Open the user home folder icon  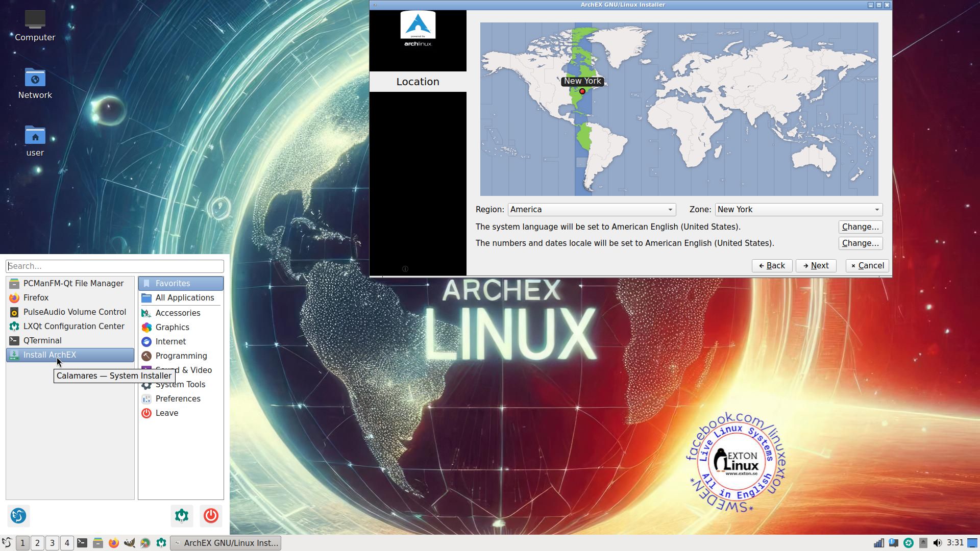click(35, 141)
